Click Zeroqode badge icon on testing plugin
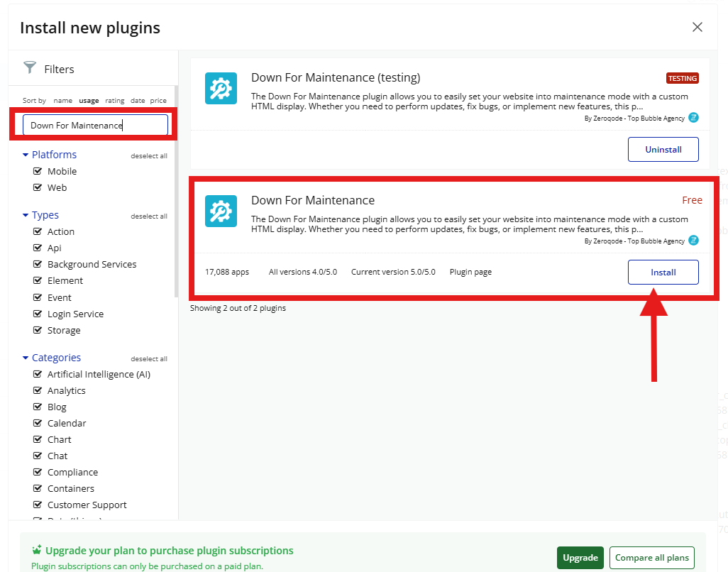Screen dimensions: 728x572 693,118
